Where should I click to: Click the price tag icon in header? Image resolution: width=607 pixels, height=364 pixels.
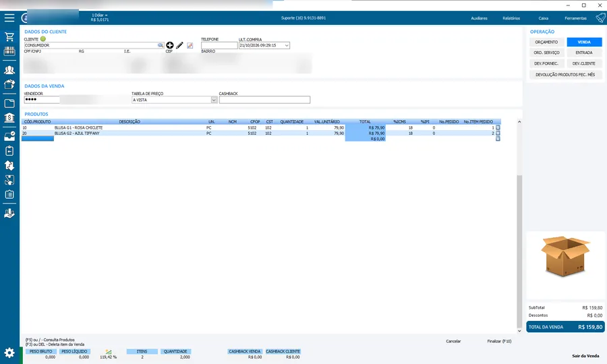tap(600, 18)
